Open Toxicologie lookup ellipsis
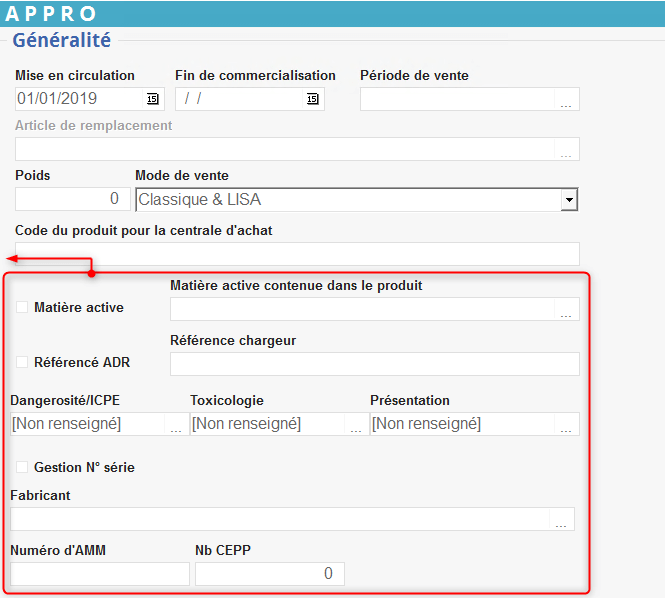 pyautogui.click(x=356, y=425)
